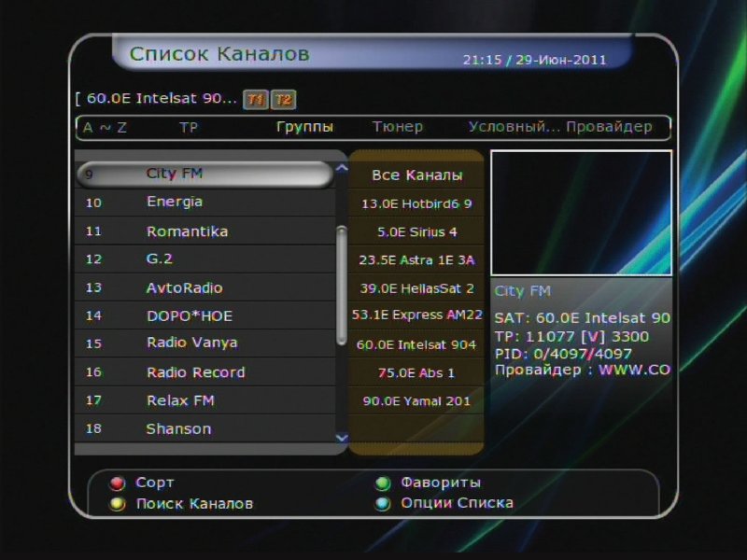747x560 pixels.
Task: Click the City FM title under preview
Action: click(x=522, y=291)
